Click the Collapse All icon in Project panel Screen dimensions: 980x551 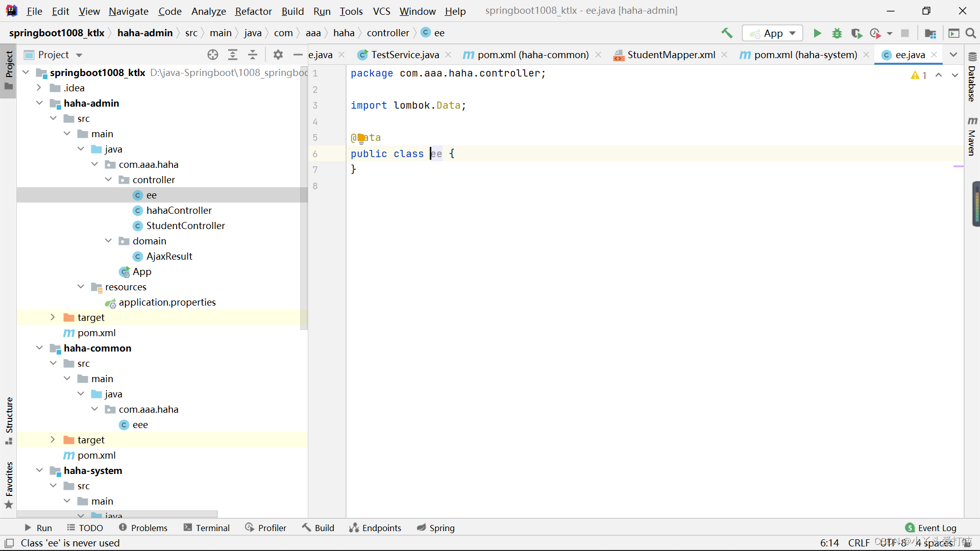[x=253, y=55]
